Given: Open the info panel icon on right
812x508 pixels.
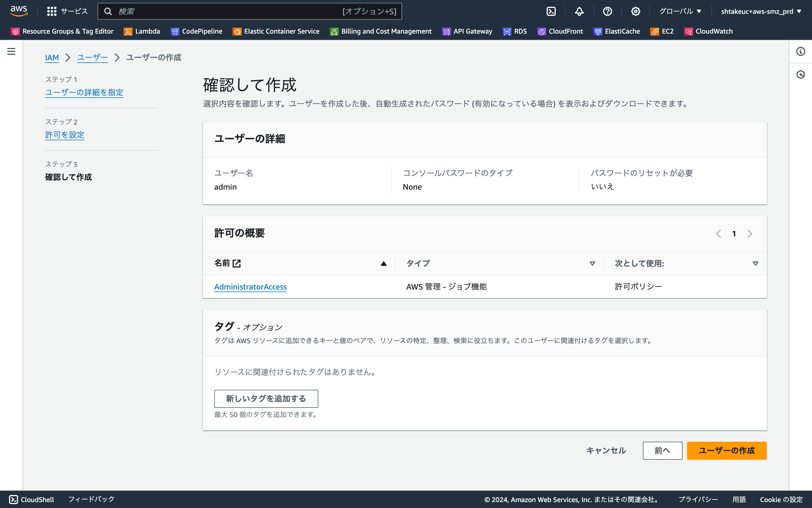Looking at the screenshot, I should click(801, 51).
